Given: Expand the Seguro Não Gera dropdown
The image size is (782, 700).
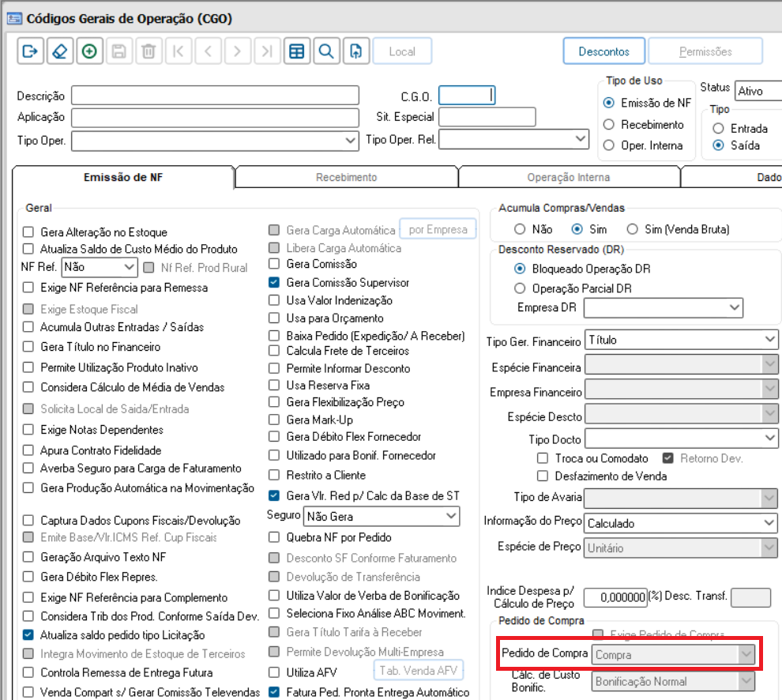Looking at the screenshot, I should pos(382,516).
